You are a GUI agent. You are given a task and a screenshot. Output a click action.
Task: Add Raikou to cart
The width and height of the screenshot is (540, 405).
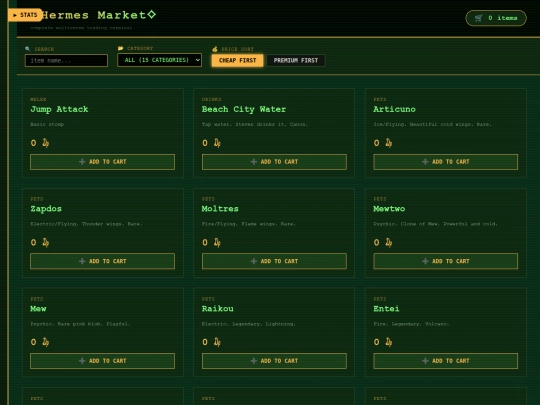(x=274, y=361)
